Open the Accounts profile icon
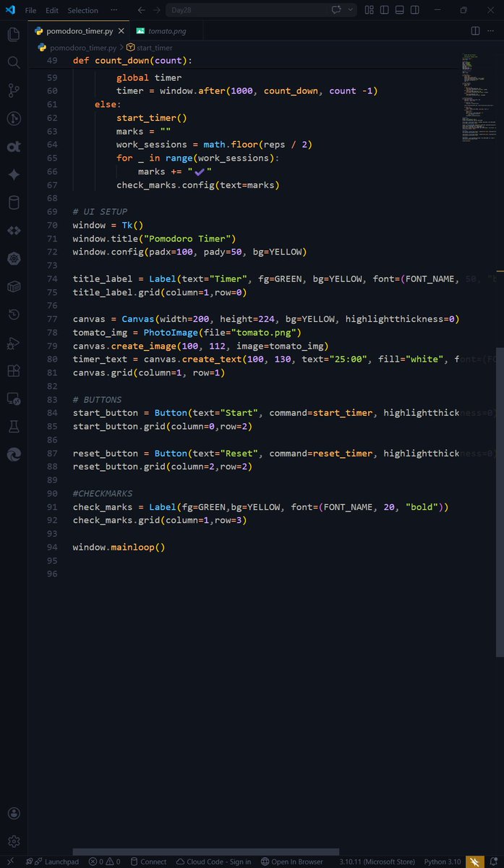The width and height of the screenshot is (504, 868). coord(13,814)
